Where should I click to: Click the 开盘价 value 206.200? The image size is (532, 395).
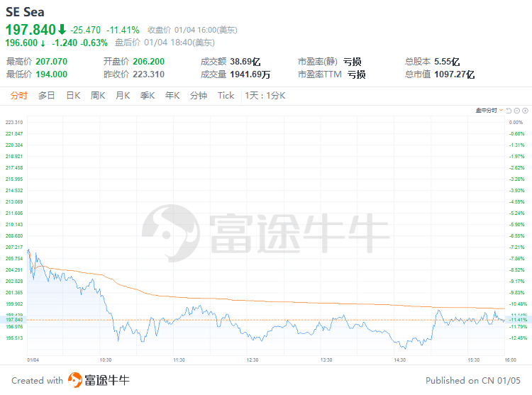click(x=149, y=62)
